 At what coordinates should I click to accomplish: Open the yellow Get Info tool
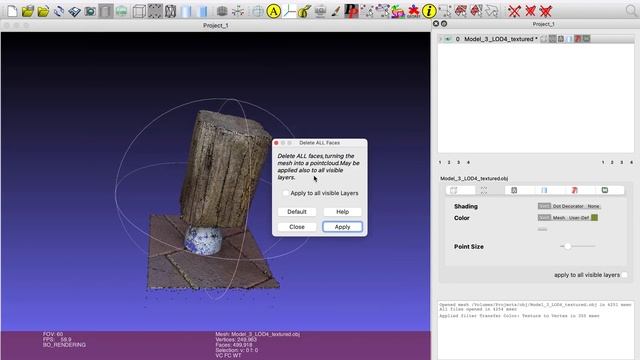tap(429, 11)
